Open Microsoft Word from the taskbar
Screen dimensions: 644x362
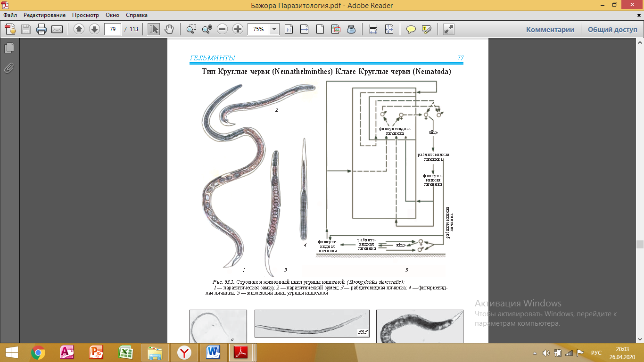[x=214, y=352]
